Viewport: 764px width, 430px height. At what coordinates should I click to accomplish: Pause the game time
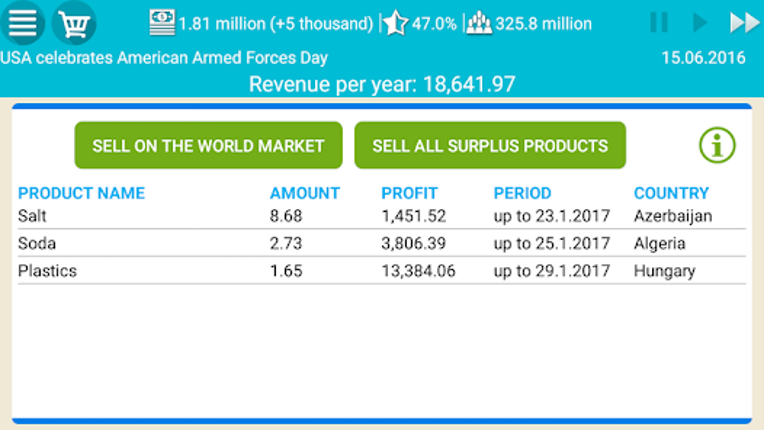click(x=659, y=22)
